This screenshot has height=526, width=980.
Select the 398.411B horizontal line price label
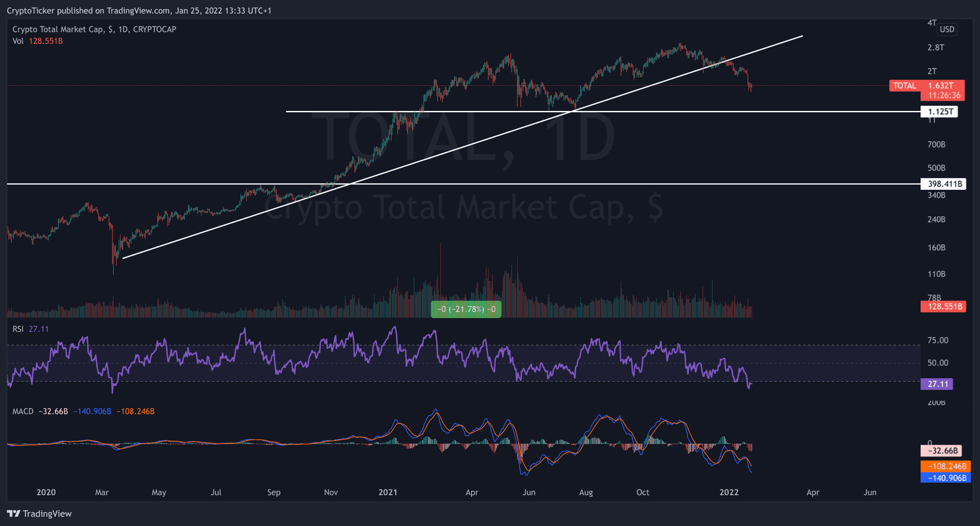point(943,184)
